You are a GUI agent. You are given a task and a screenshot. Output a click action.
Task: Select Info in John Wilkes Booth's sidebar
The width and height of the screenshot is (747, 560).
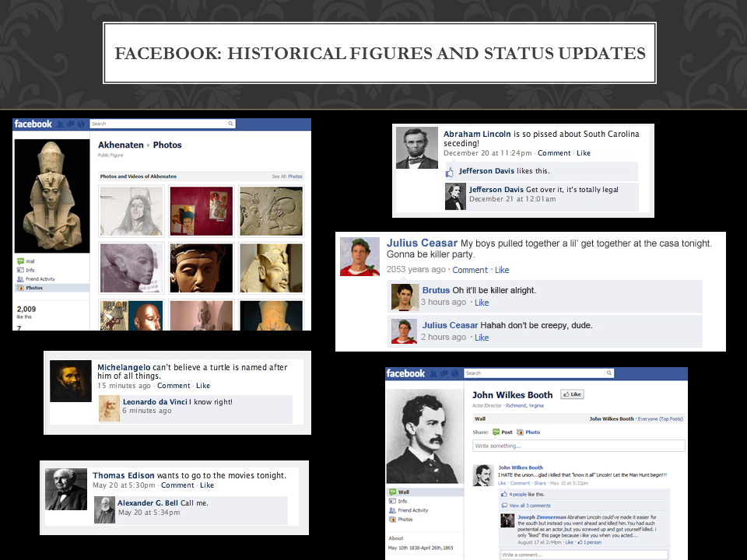coord(402,501)
